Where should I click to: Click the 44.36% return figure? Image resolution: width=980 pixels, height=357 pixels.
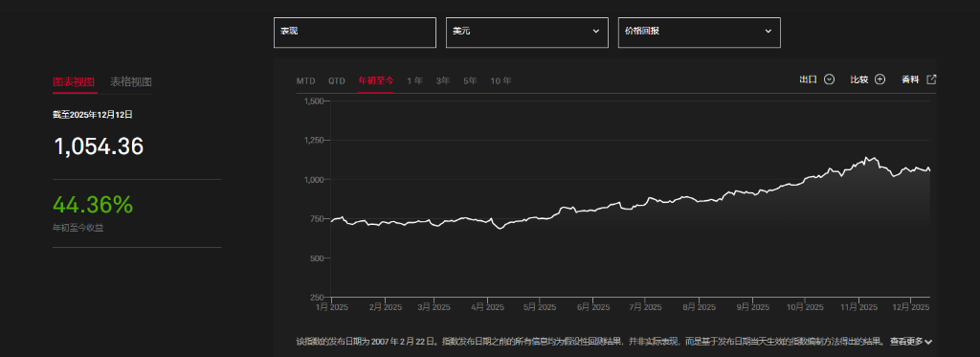pos(93,205)
